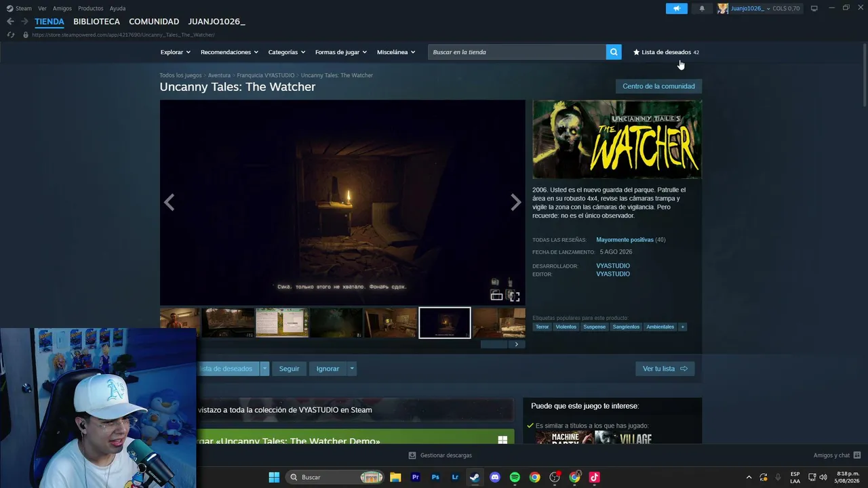Launch Premiere Pro from the taskbar
The width and height of the screenshot is (868, 488).
coord(416,477)
